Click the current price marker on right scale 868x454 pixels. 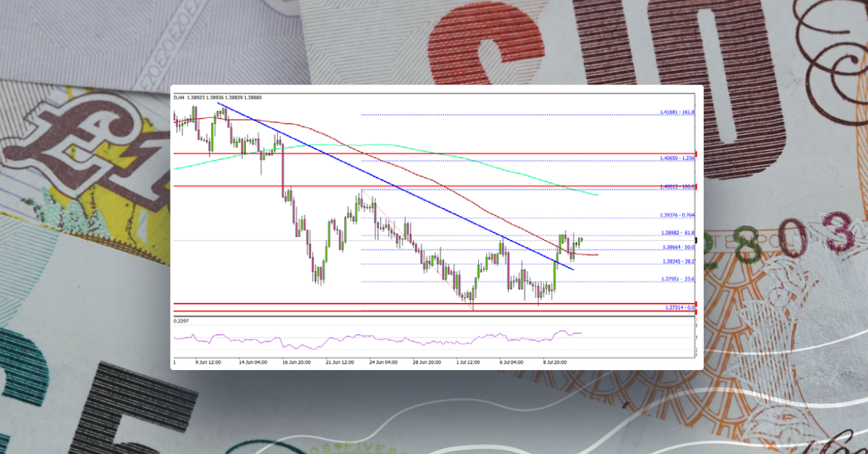pos(697,239)
